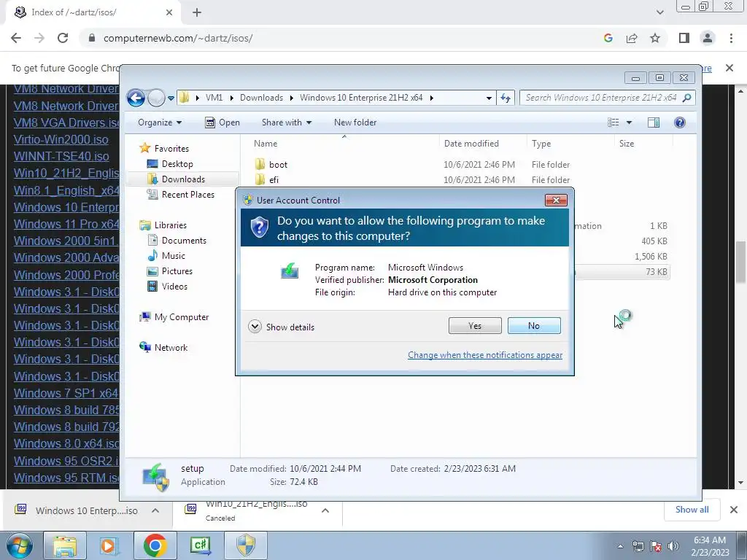Click Google icon in Chrome address bar
This screenshot has height=560, width=747.
click(608, 38)
